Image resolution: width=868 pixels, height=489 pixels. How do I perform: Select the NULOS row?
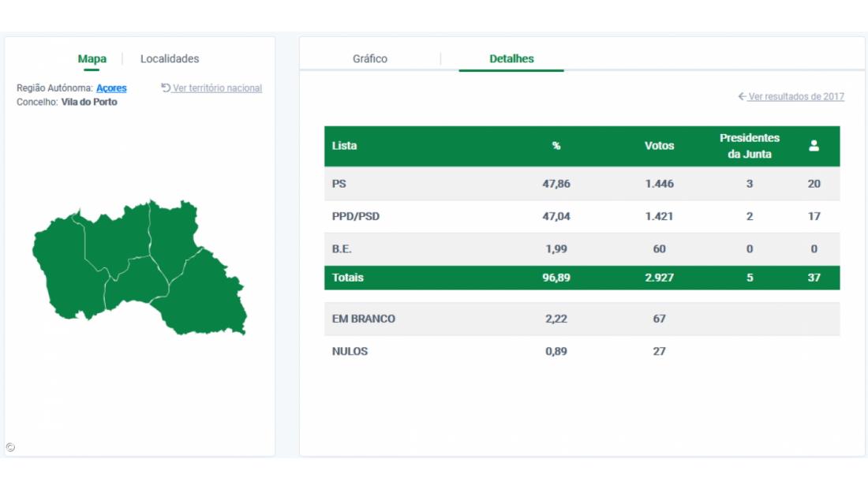point(582,352)
